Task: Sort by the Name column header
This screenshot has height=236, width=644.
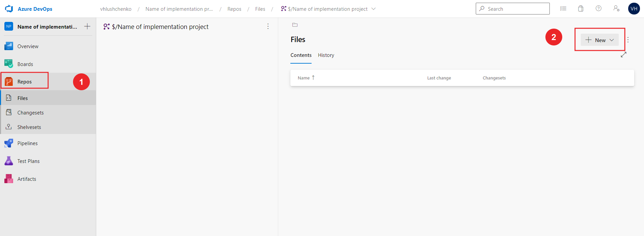Action: tap(306, 78)
